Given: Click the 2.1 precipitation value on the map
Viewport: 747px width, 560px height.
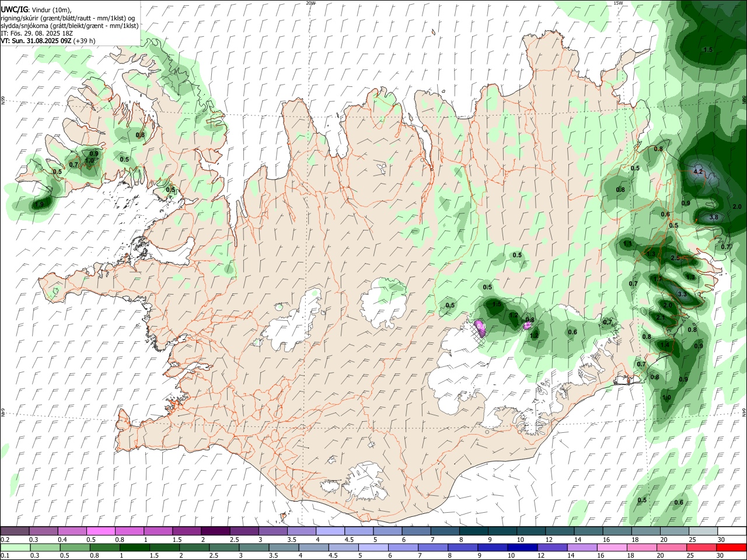Looking at the screenshot, I should (661, 317).
